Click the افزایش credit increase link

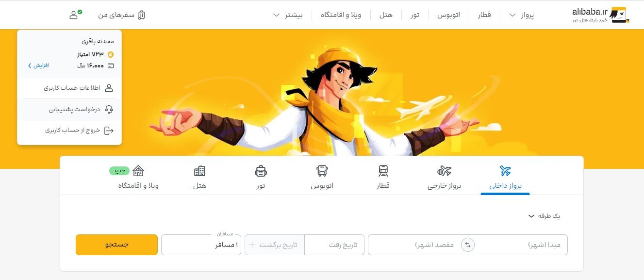click(x=38, y=66)
